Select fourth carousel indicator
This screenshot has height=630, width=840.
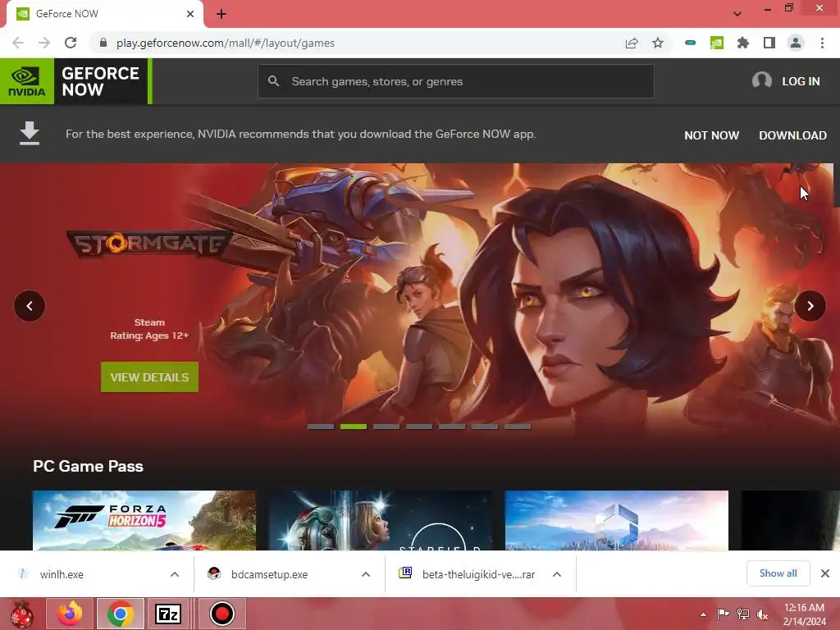pos(419,427)
